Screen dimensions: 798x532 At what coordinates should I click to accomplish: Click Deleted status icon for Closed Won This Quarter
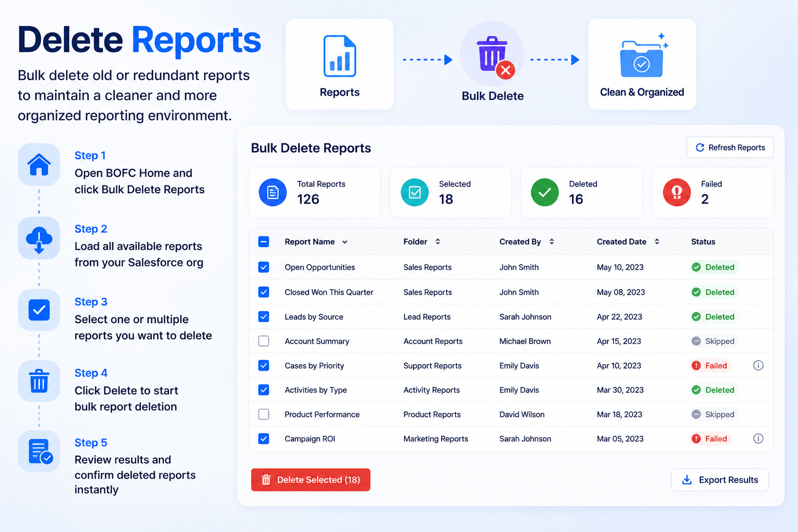[x=696, y=292]
